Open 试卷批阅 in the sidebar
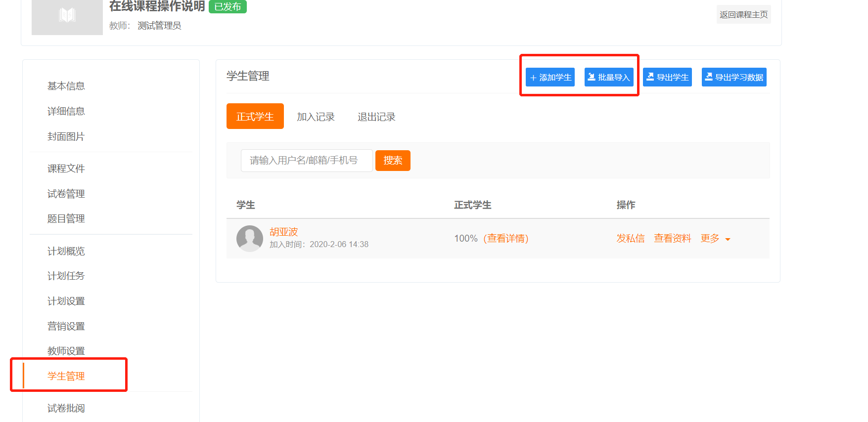Viewport: 868px width, 422px height. [66, 408]
